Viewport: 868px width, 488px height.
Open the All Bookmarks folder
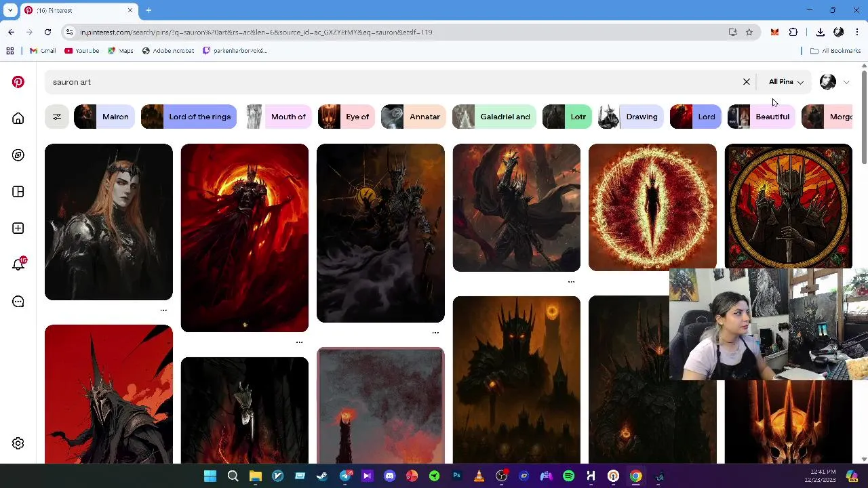click(x=835, y=51)
